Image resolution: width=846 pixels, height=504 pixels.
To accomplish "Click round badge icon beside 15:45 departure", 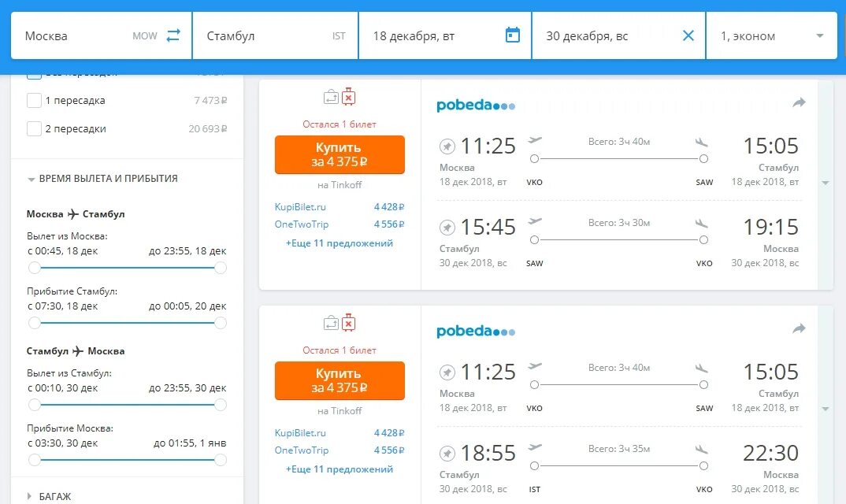I will [447, 227].
